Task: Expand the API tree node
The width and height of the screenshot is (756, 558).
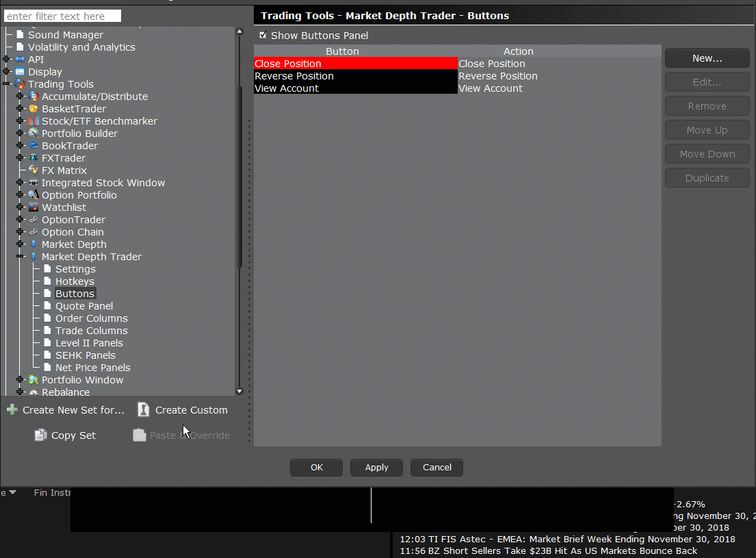Action: click(x=6, y=60)
